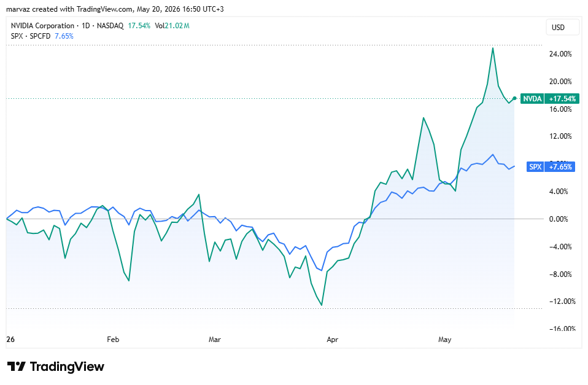This screenshot has height=385, width=588.
Task: Click the NVDA last-price dot marker
Action: [515, 98]
